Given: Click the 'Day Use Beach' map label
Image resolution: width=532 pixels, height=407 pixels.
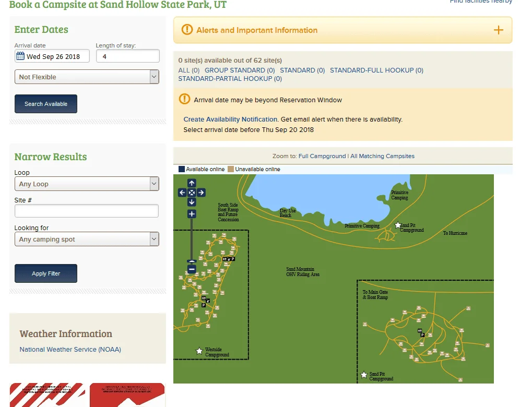Looking at the screenshot, I should (x=287, y=213).
